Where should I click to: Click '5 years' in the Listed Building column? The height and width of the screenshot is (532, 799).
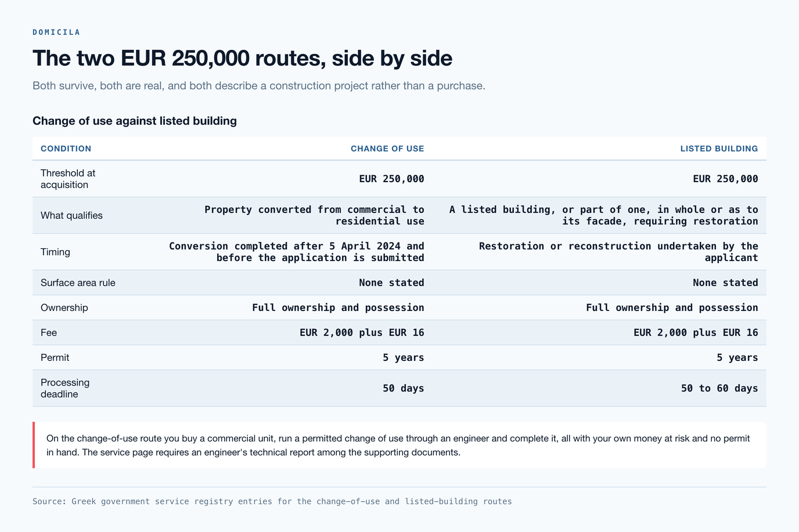click(737, 357)
